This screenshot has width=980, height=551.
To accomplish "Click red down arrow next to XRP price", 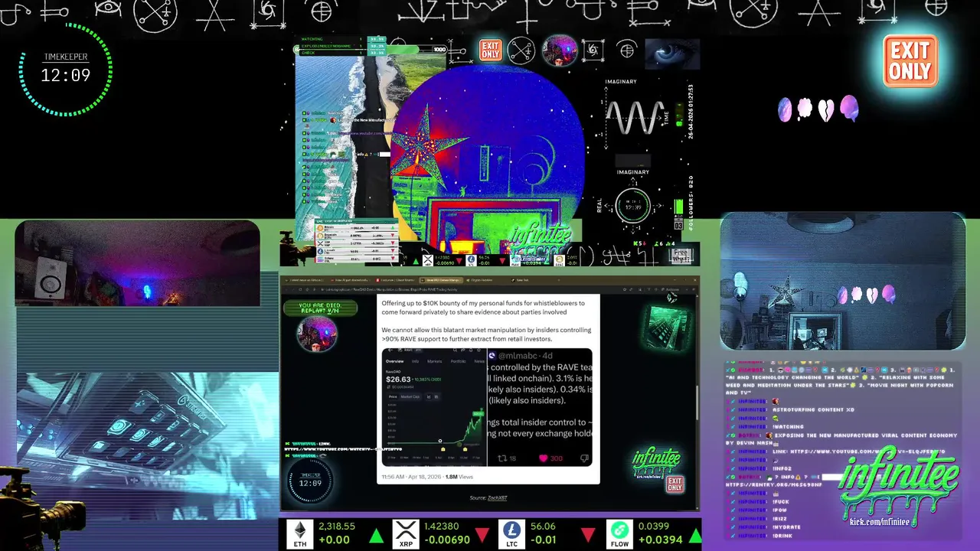I will pos(482,534).
